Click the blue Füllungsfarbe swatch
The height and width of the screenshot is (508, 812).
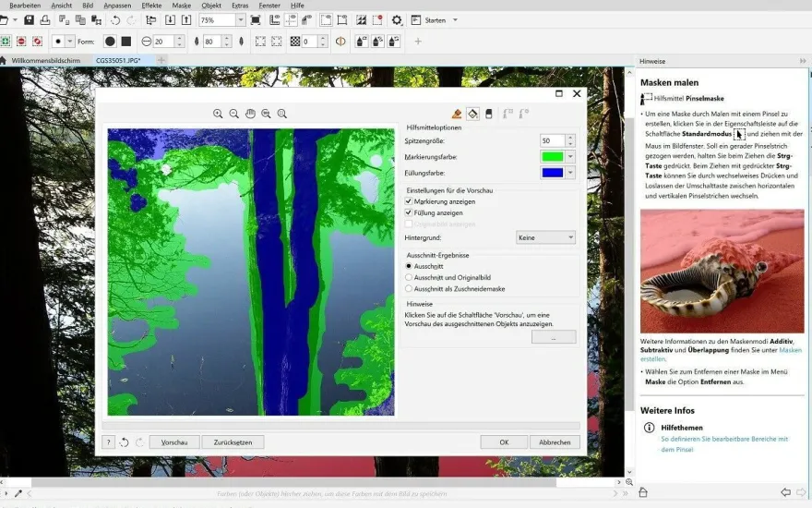552,173
